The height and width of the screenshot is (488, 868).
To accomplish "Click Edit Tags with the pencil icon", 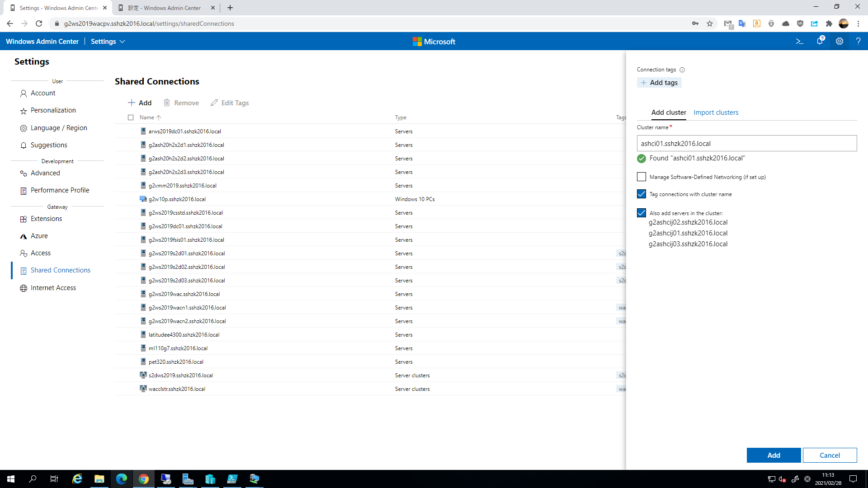I will click(x=230, y=103).
